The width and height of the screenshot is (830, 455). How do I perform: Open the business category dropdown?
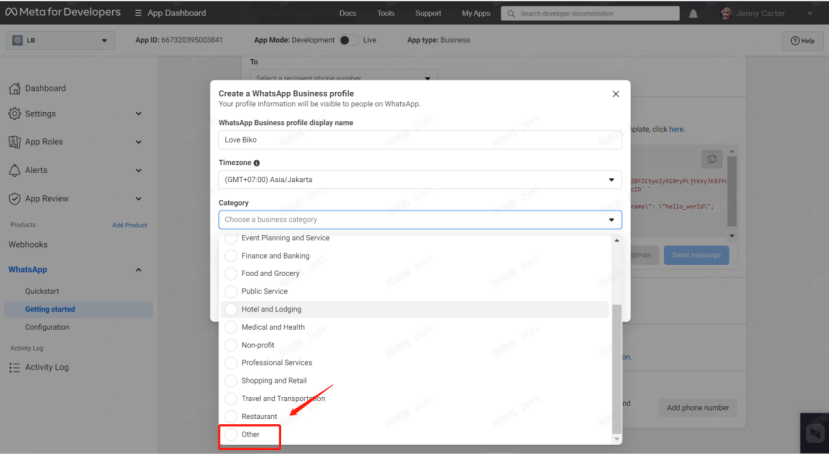click(420, 219)
